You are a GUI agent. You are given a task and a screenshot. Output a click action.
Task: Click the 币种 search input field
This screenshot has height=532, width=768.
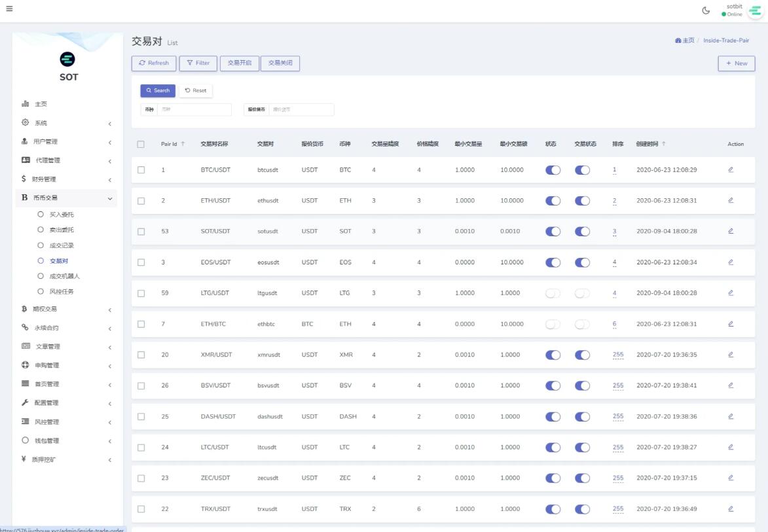click(194, 110)
